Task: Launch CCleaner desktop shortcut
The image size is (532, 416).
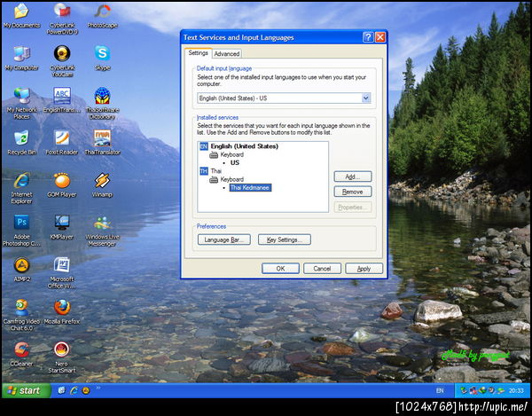Action: click(x=21, y=355)
